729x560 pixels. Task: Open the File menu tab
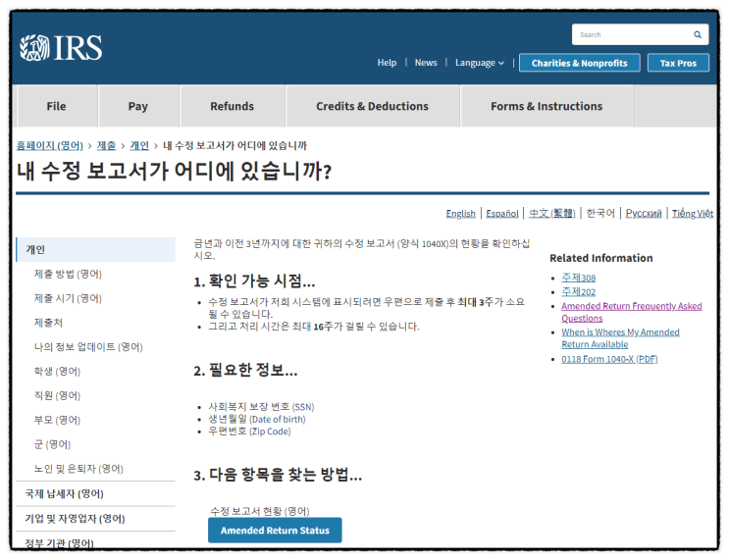[x=56, y=107]
